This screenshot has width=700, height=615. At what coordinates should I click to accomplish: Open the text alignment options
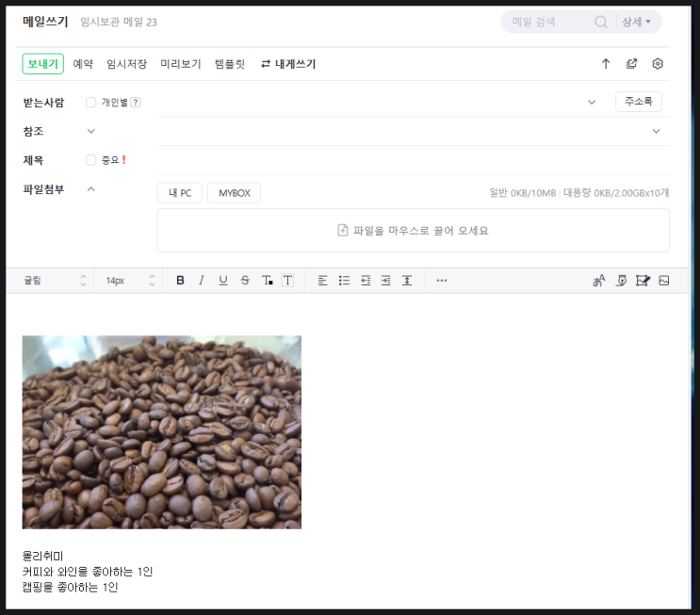click(323, 281)
